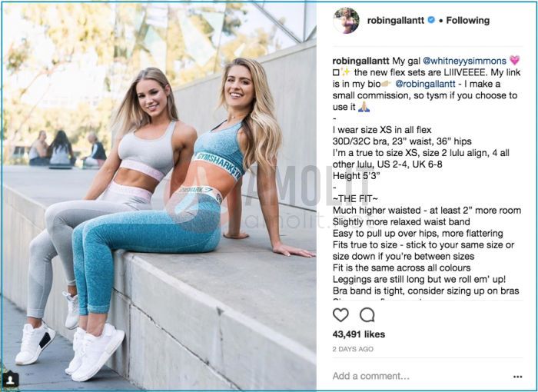Open robingallantt profile picture avatar
Image resolution: width=538 pixels, height=392 pixels.
[346, 21]
